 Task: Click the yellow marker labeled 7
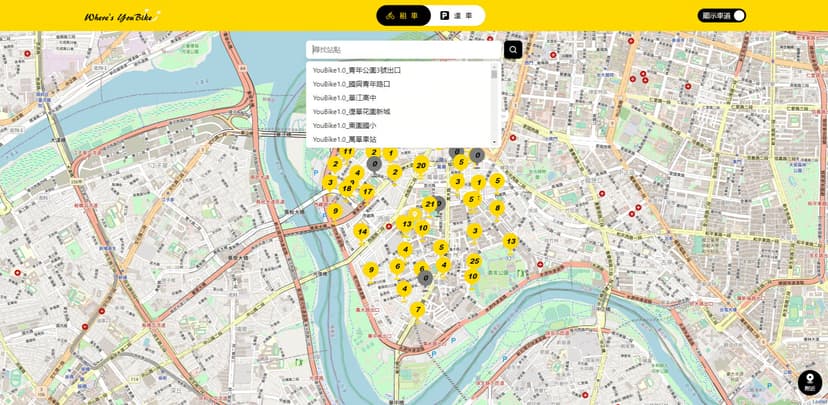418,310
